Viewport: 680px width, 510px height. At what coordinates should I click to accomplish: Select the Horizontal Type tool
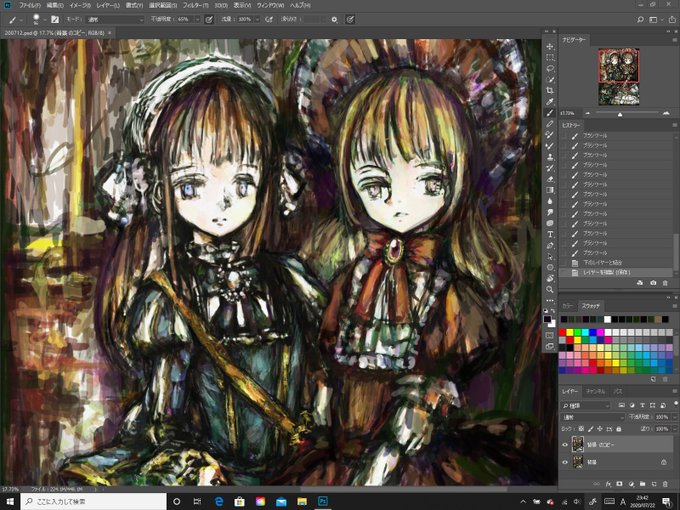coord(550,234)
